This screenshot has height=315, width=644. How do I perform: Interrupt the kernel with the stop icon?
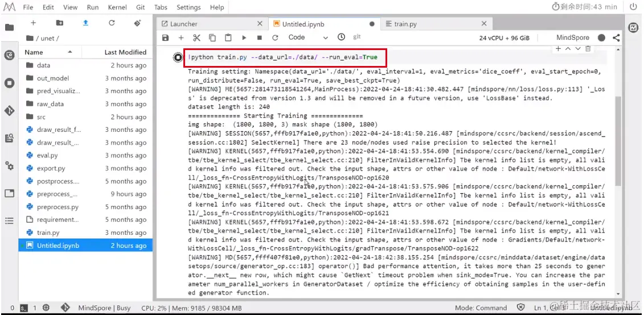[x=260, y=38]
